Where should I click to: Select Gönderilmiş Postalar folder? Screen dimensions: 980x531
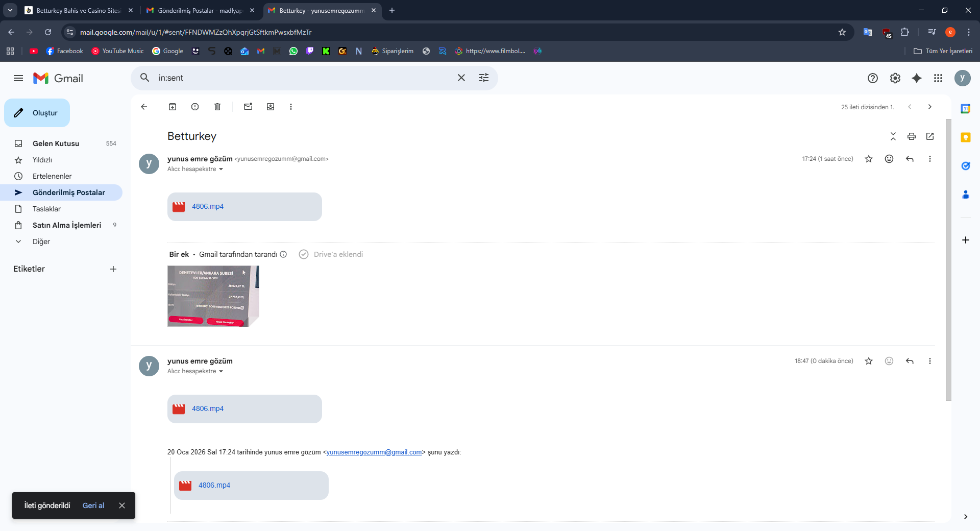(x=61, y=192)
